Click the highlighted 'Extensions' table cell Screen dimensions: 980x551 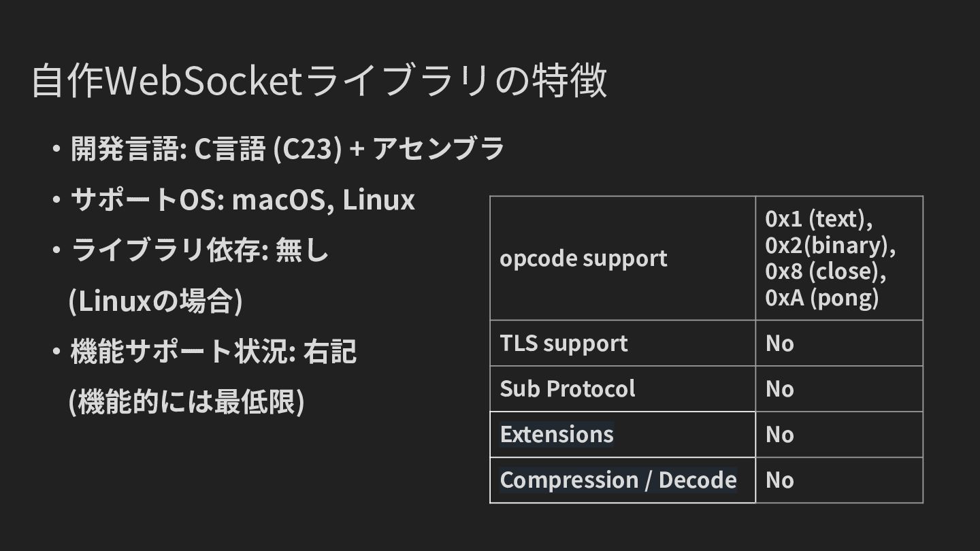(557, 434)
